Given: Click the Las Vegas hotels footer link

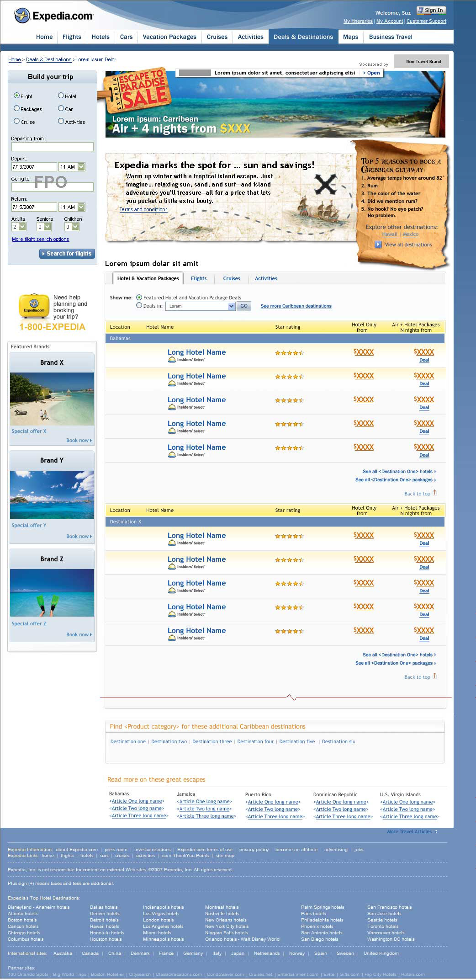Looking at the screenshot, I should point(161,914).
